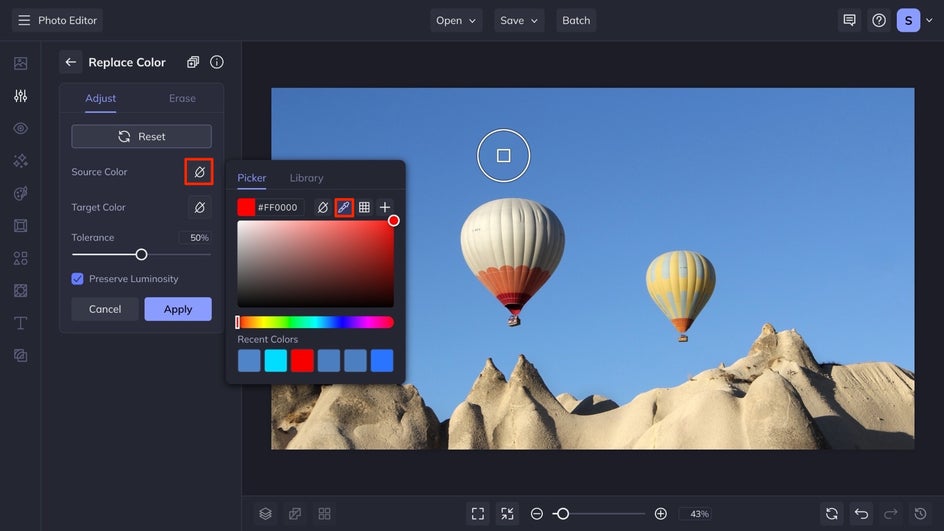Switch to the Erase tab
Screen dimensions: 944x531
[182, 98]
